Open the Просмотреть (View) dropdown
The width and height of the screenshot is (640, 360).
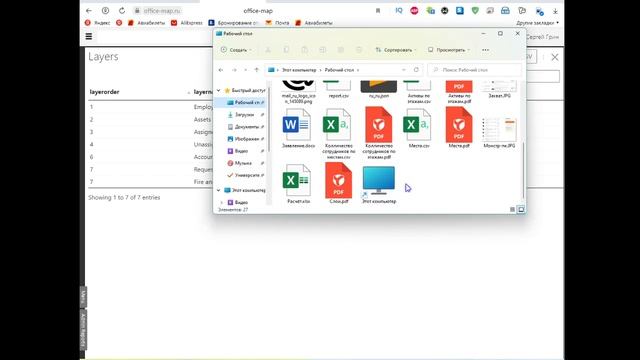pyautogui.click(x=449, y=50)
